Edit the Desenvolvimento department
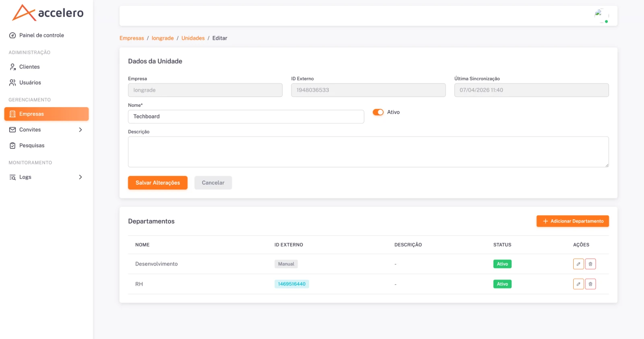Screen dimensions: 644x339 [x=578, y=264]
